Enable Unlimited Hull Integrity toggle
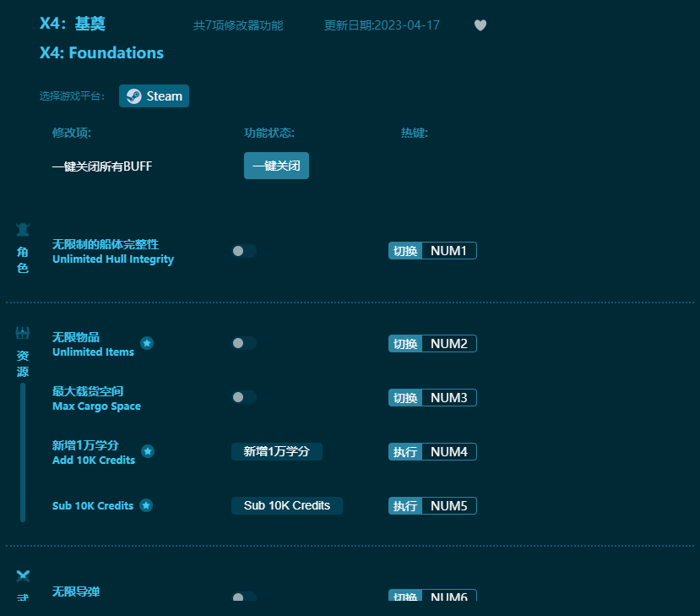Viewport: 700px width, 616px height. click(x=244, y=250)
